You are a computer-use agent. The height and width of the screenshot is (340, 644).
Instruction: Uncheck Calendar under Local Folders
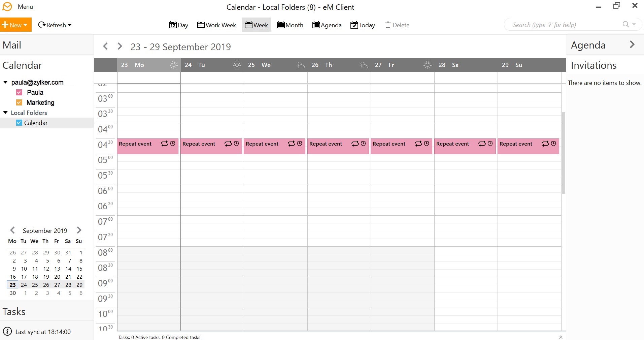point(19,123)
